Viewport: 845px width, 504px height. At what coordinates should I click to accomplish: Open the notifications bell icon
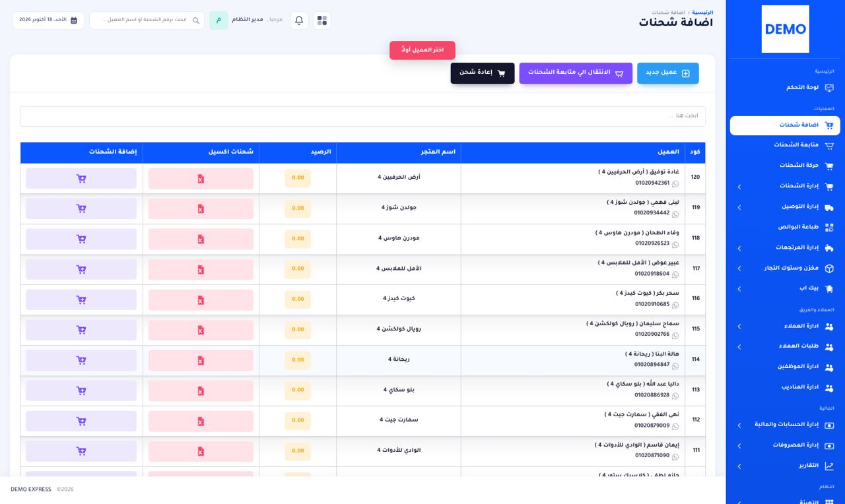(x=299, y=20)
